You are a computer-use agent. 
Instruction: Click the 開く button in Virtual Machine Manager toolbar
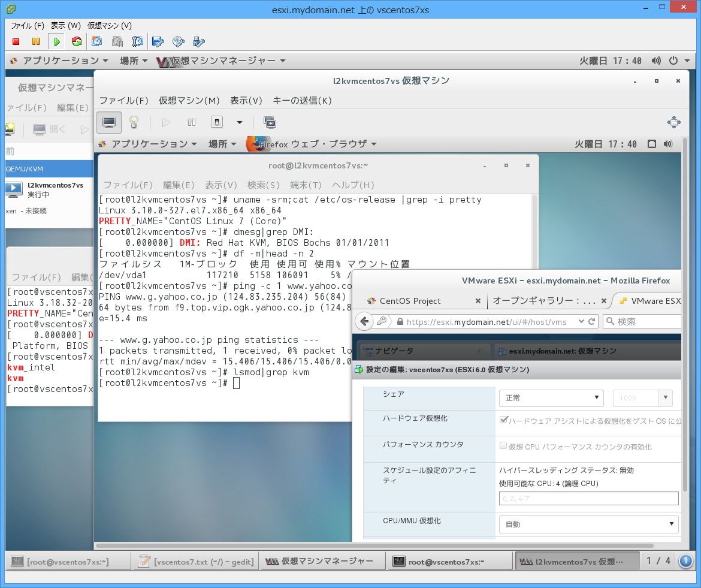pyautogui.click(x=50, y=129)
